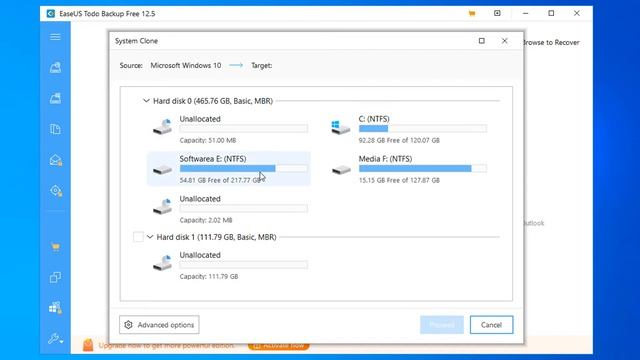This screenshot has height=360, width=640.
Task: Click drive icon of Unallocated 2.02 MB
Action: pos(162,206)
